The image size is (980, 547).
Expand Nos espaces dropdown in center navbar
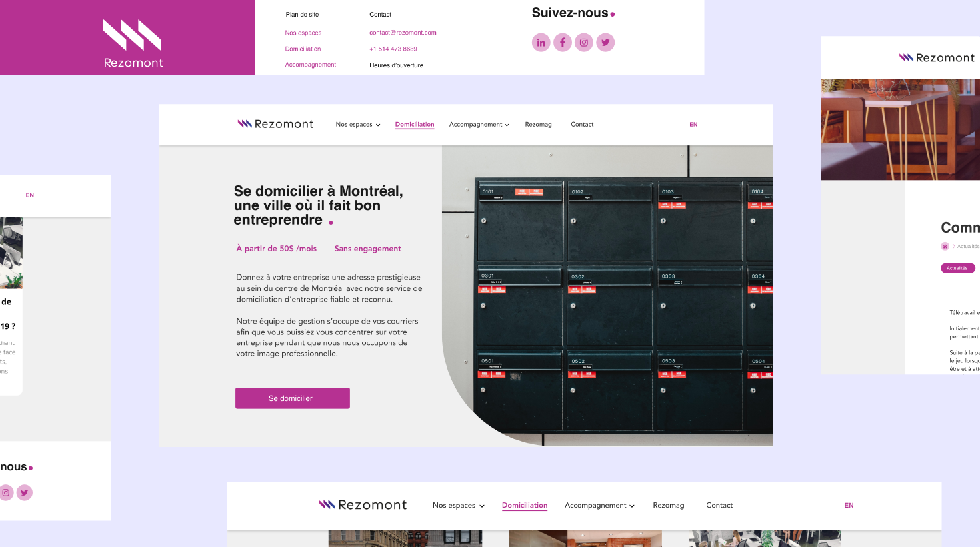[358, 125]
